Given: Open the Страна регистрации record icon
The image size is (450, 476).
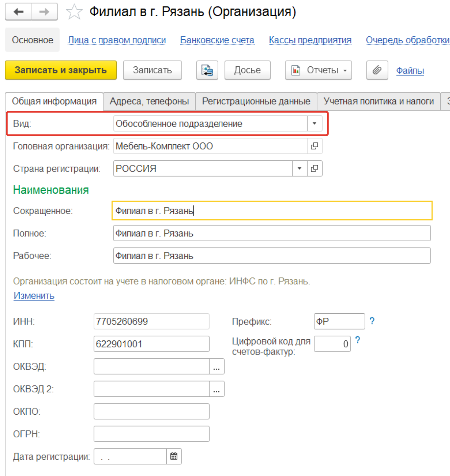Looking at the screenshot, I should (x=315, y=168).
